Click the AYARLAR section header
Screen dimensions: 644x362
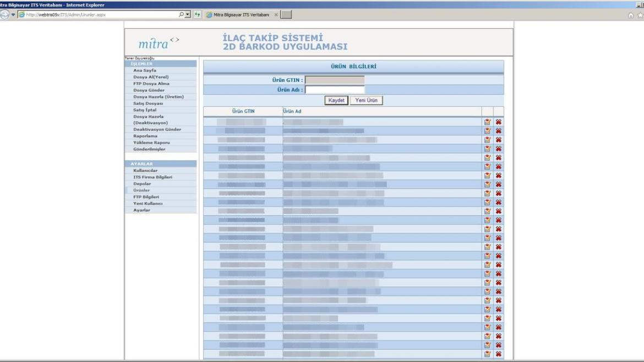pos(141,164)
